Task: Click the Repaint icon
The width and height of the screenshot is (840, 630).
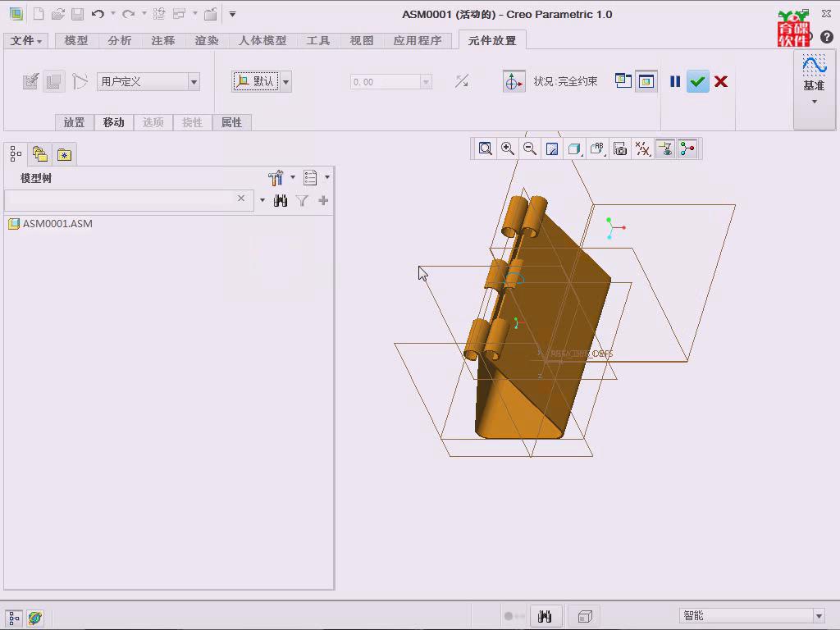Action: (x=552, y=149)
